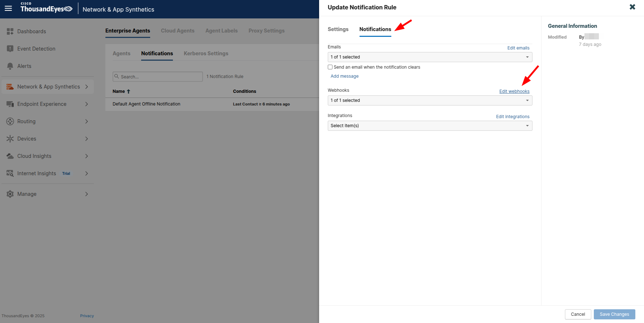Click the Internet Insights icon

point(10,173)
